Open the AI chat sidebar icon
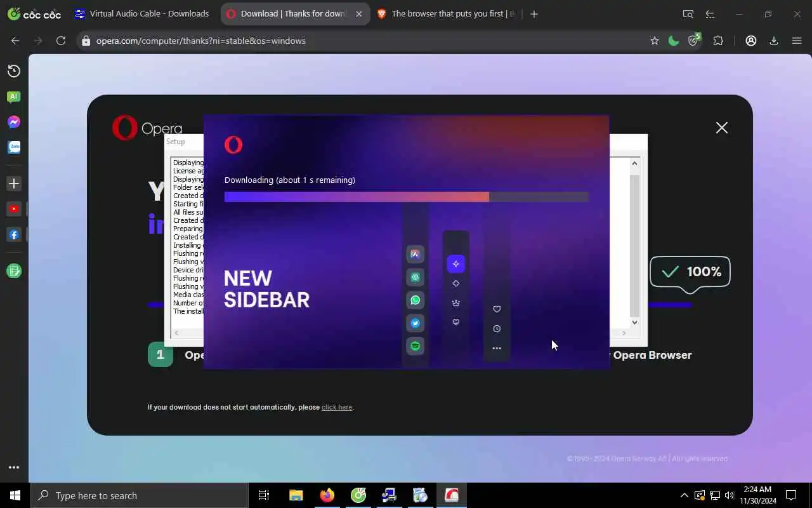This screenshot has width=812, height=508. click(14, 97)
